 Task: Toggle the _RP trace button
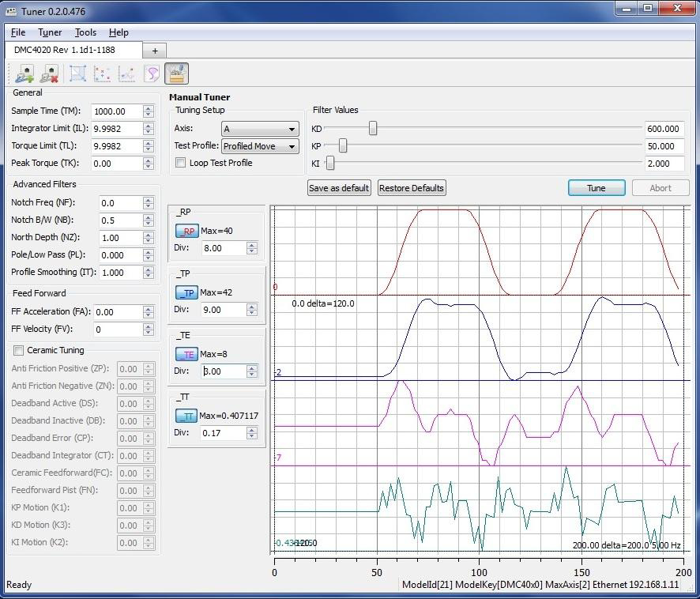point(189,231)
